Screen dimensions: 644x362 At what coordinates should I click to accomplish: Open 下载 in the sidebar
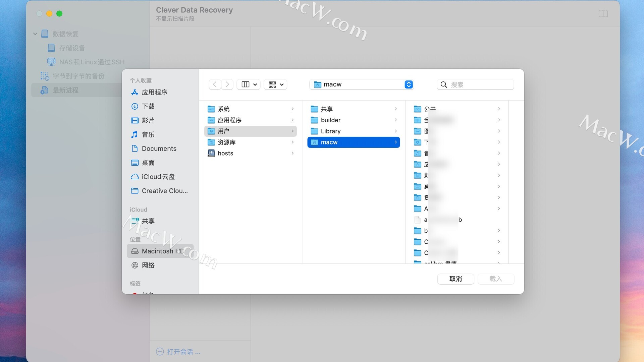pyautogui.click(x=148, y=106)
